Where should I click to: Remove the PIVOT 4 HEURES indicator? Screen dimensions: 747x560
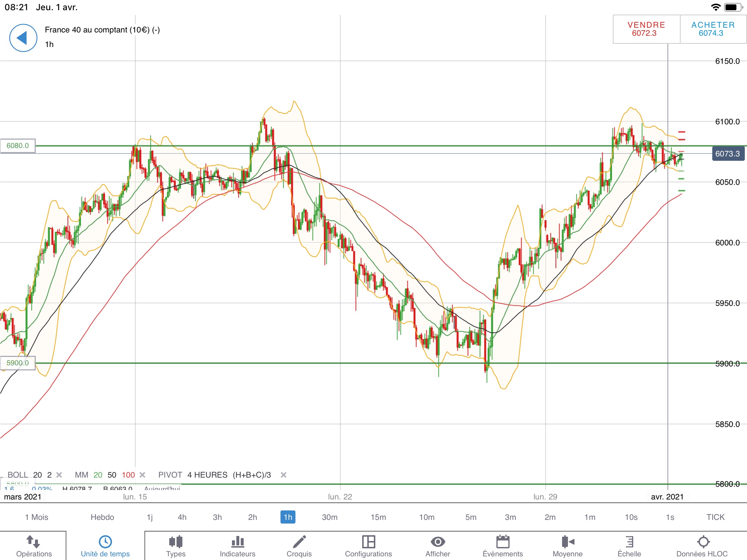pos(283,475)
